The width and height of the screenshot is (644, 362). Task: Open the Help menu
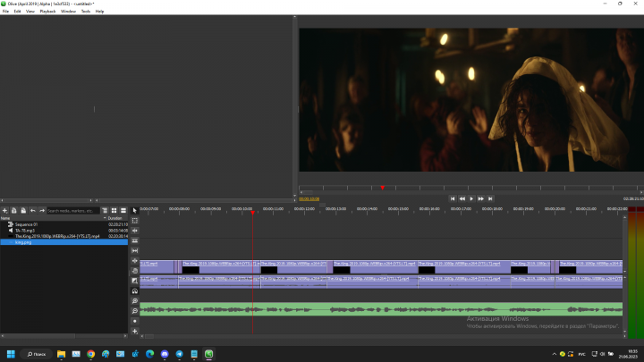click(x=99, y=12)
